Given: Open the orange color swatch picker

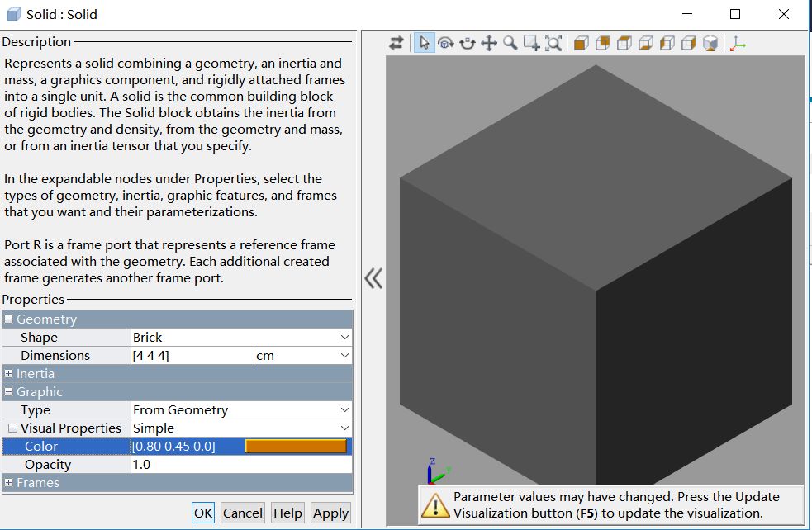Looking at the screenshot, I should click(296, 446).
